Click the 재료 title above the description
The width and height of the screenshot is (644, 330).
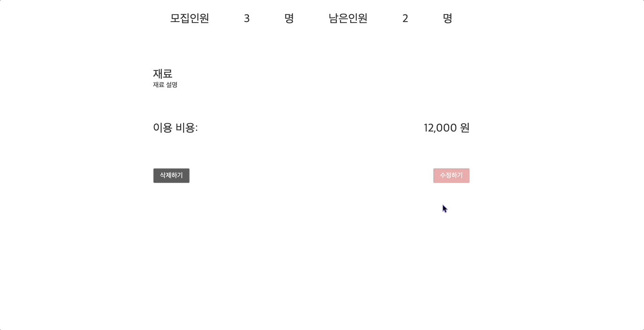(x=162, y=73)
